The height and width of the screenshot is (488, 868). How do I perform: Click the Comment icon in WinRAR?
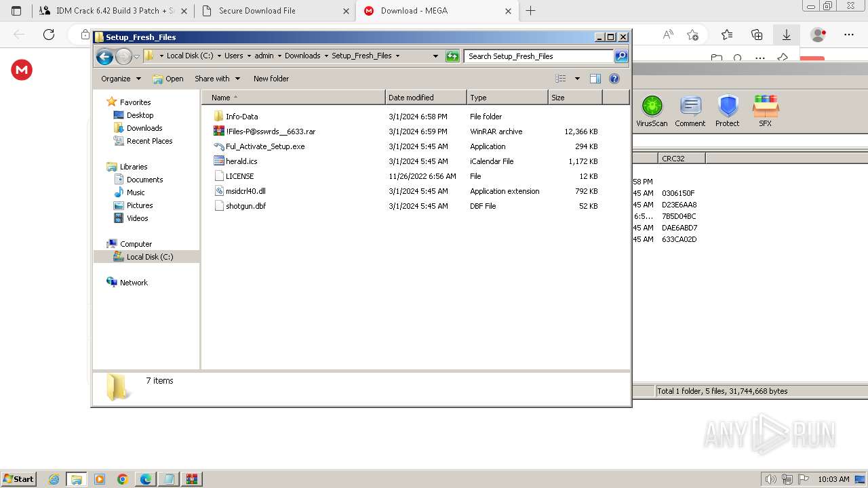690,111
